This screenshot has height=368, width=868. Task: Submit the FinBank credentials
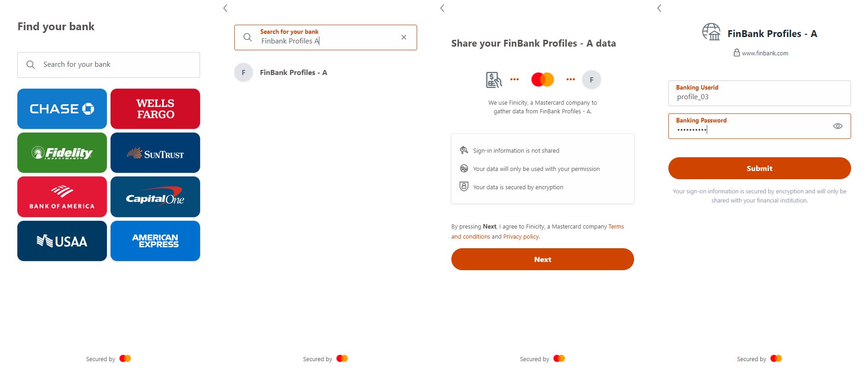(x=759, y=168)
